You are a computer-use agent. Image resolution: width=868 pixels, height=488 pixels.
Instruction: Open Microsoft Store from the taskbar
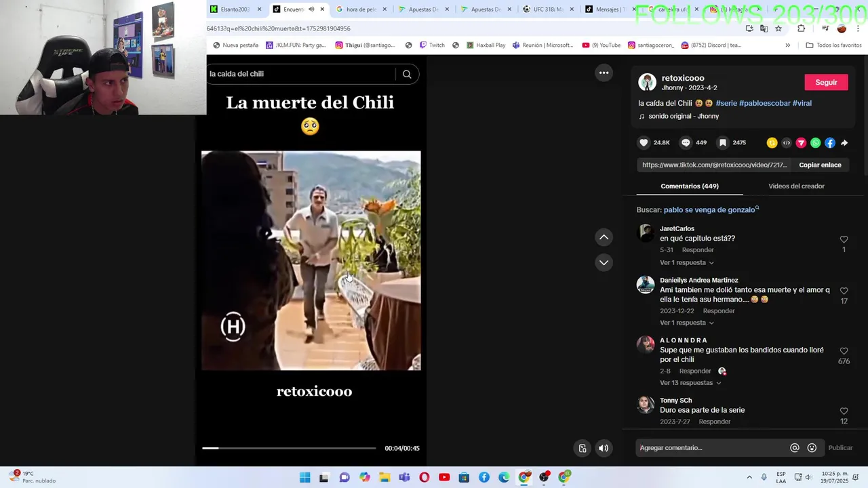click(x=464, y=477)
